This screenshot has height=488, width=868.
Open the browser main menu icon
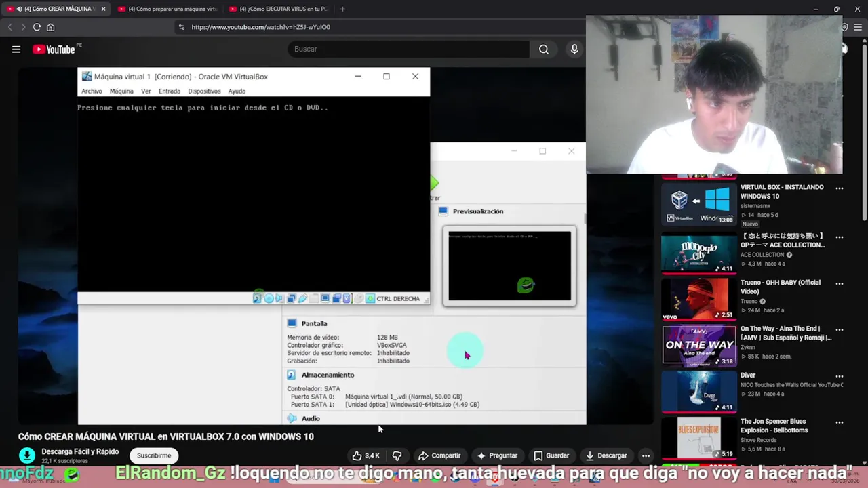[x=858, y=27]
